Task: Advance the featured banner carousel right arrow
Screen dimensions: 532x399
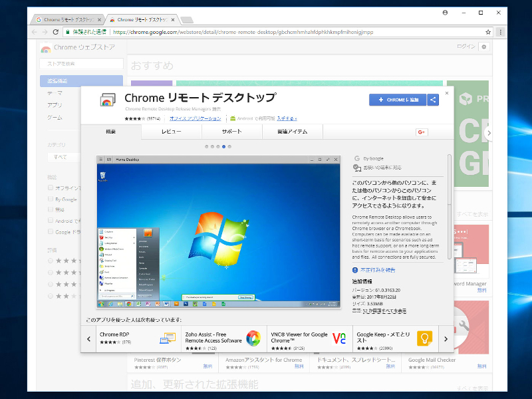Action: [489, 133]
